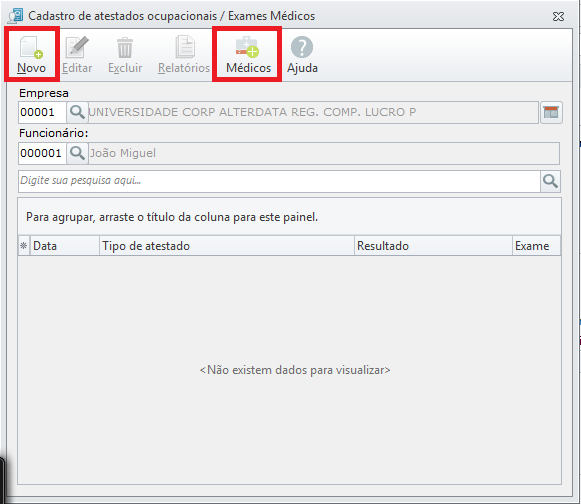Click the Excluir trash can icon
Screen dimensions: 581x504
(125, 47)
